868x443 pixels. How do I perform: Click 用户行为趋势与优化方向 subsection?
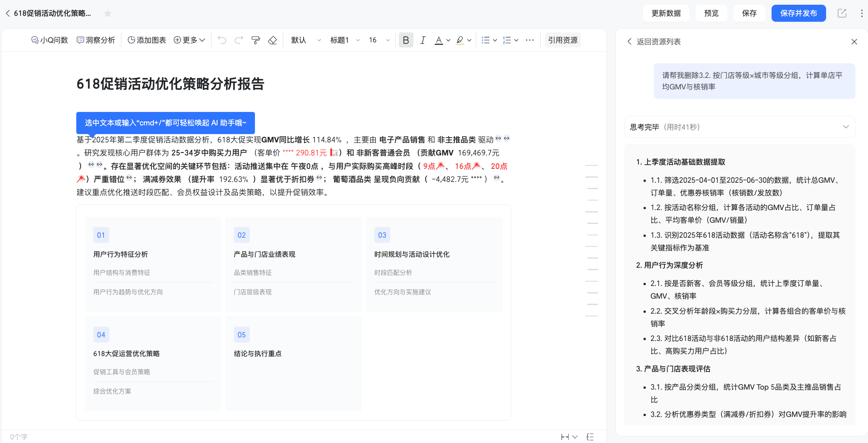click(x=128, y=292)
